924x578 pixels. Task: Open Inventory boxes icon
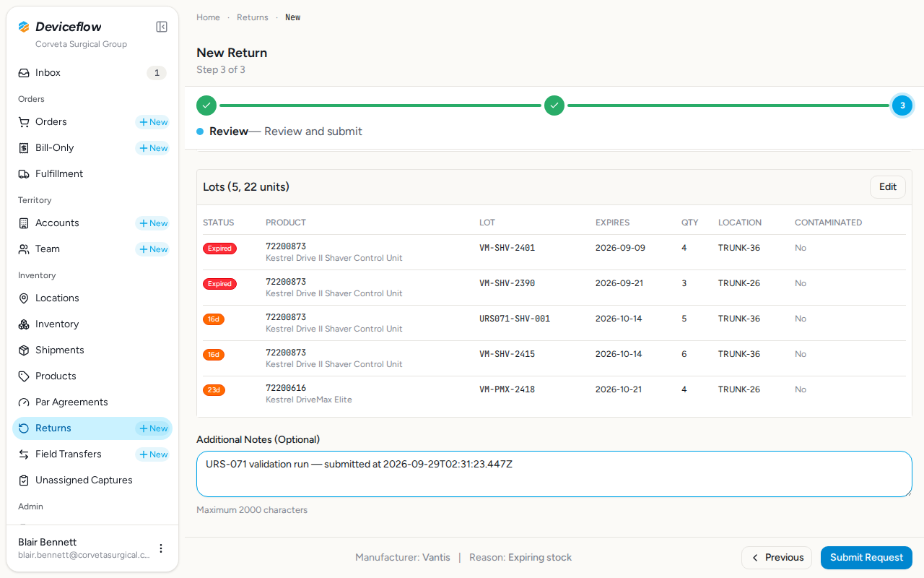point(24,324)
